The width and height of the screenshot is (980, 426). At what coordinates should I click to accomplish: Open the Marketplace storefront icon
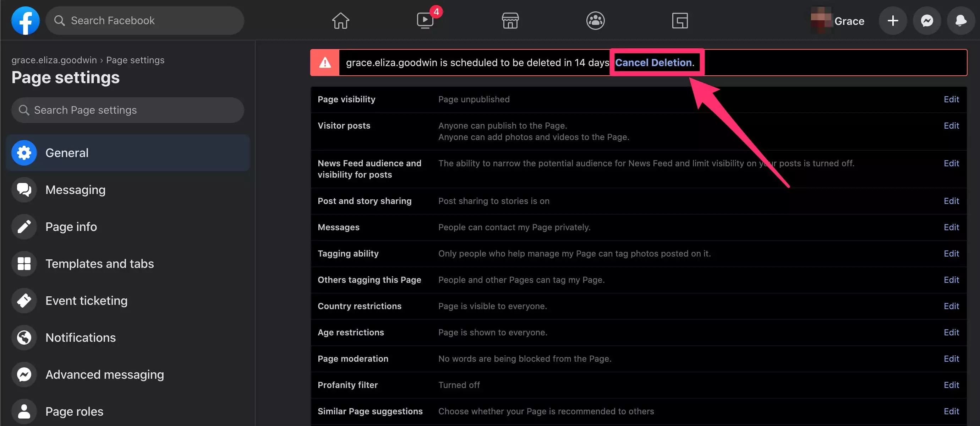click(x=510, y=21)
